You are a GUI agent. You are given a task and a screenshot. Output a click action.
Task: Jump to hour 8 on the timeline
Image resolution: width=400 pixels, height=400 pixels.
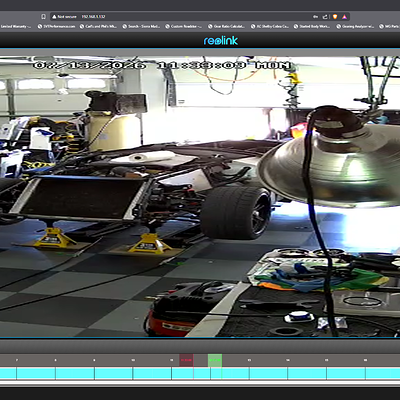click(x=55, y=360)
